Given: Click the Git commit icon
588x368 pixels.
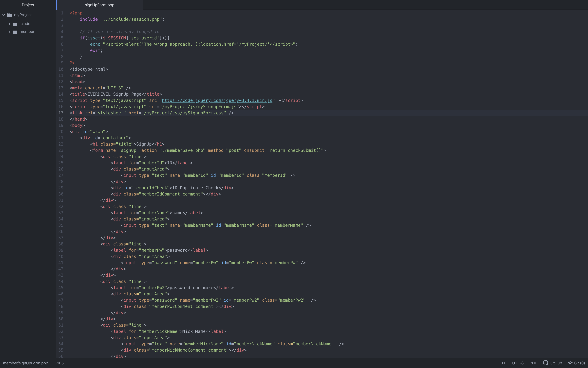Looking at the screenshot, I should pyautogui.click(x=570, y=363).
